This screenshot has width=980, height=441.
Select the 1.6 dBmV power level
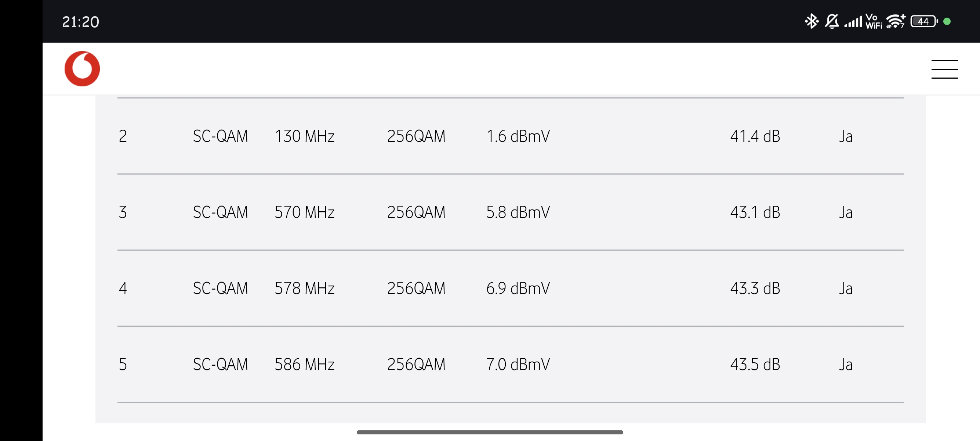pos(518,136)
